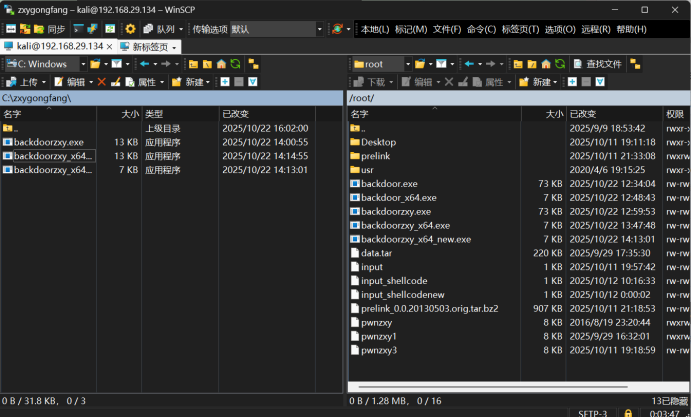Select files plus icon in remote panel
The width and height of the screenshot is (691, 418).
click(x=572, y=82)
